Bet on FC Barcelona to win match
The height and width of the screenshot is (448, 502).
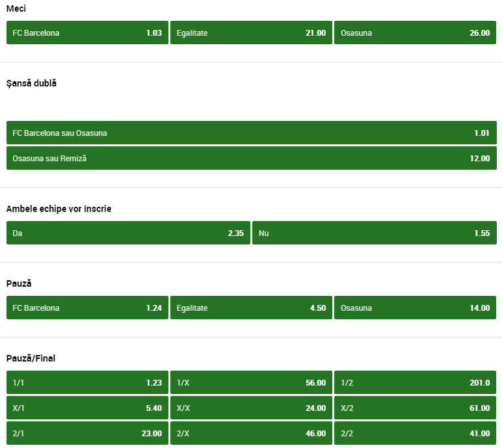point(87,33)
